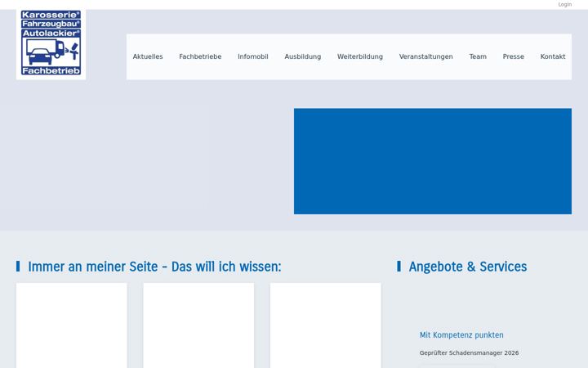The image size is (588, 368).
Task: Open the Mit Kompetenz punkten link
Action: 461,335
